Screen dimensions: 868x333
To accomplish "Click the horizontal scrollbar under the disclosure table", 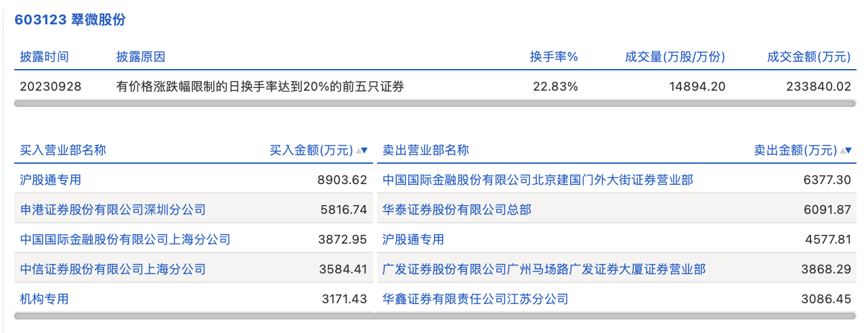I will coord(435,104).
